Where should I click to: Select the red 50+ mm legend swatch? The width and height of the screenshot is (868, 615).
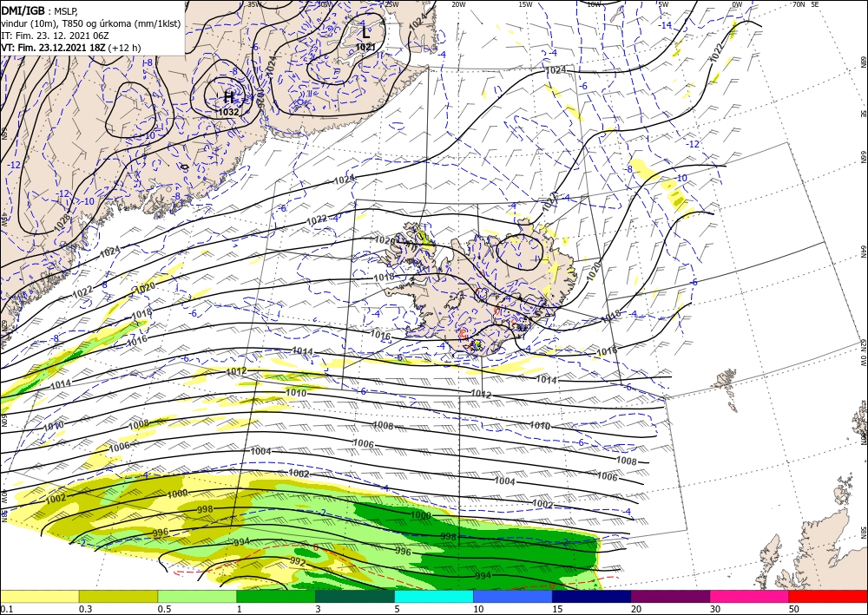[828, 596]
